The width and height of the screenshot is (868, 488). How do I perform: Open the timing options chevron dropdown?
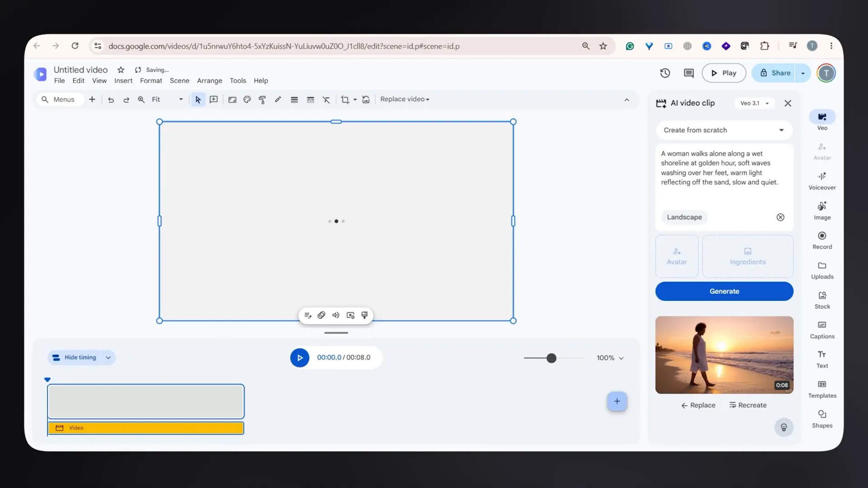108,357
